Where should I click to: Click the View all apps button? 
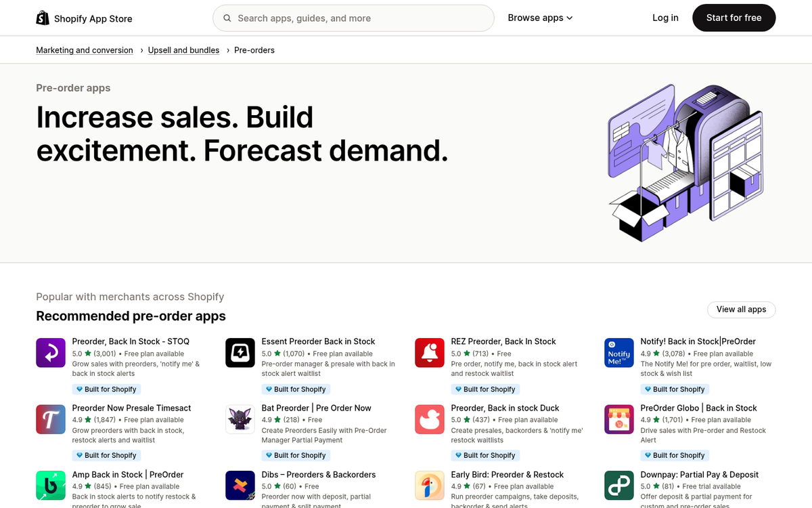[741, 310]
